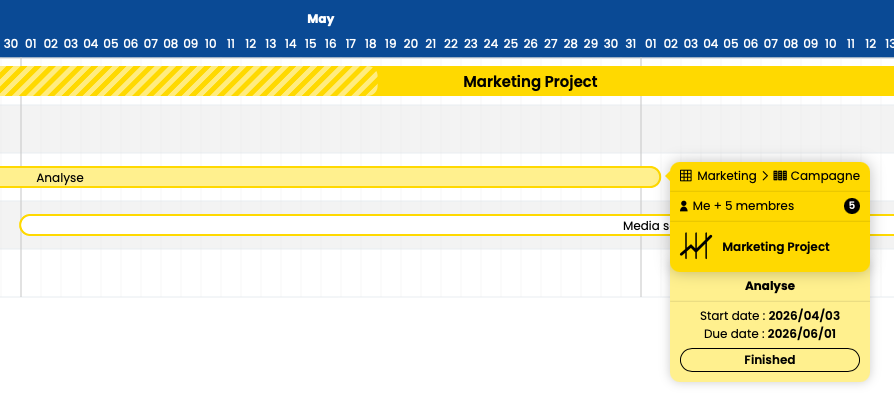This screenshot has width=894, height=401.
Task: Click the member person icon
Action: tap(684, 206)
